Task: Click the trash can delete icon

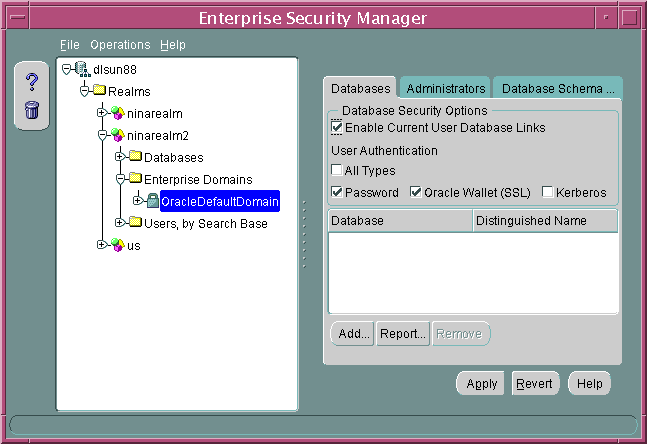Action: pyautogui.click(x=31, y=109)
